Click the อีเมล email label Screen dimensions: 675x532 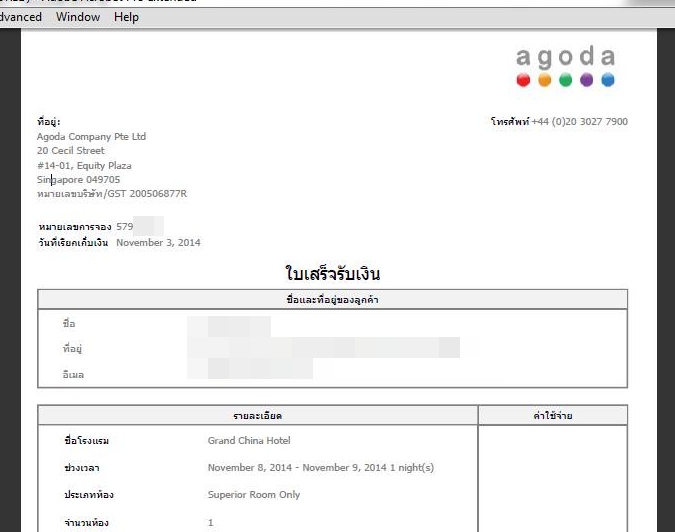point(73,374)
